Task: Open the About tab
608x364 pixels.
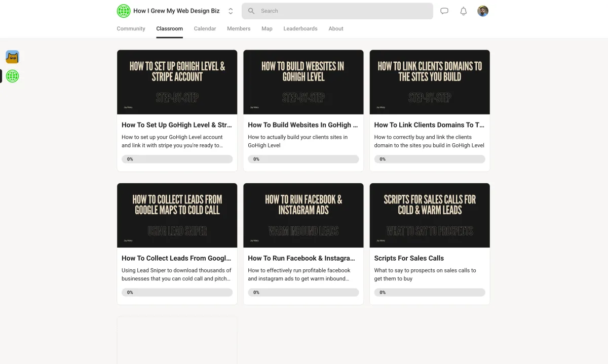Action: pyautogui.click(x=336, y=29)
